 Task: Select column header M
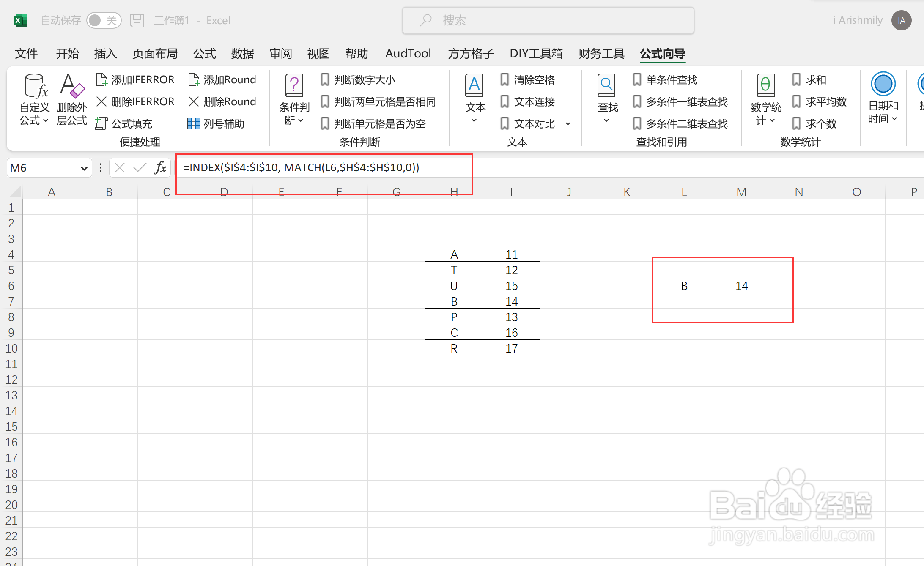741,192
